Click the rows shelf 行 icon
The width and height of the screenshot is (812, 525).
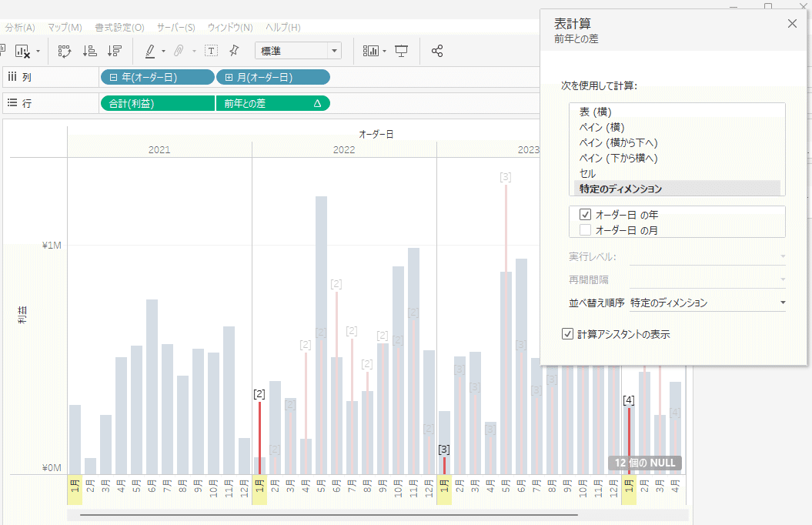pyautogui.click(x=12, y=103)
